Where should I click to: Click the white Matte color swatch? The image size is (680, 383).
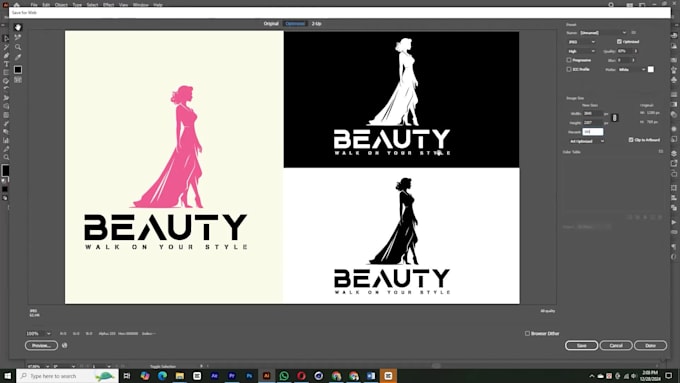tap(651, 69)
